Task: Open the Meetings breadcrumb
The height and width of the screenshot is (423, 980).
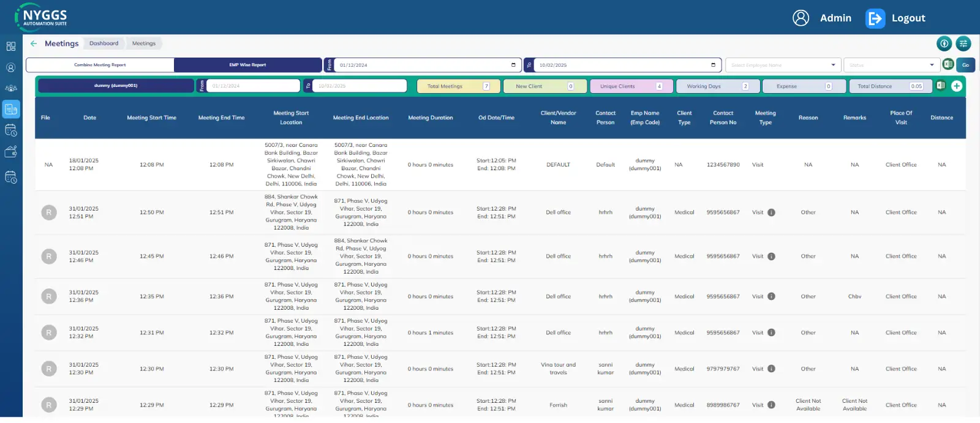Action: click(x=144, y=43)
